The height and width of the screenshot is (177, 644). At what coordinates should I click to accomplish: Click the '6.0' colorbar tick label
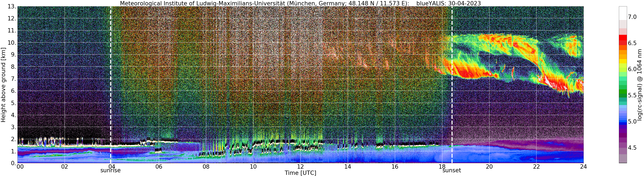coord(632,69)
